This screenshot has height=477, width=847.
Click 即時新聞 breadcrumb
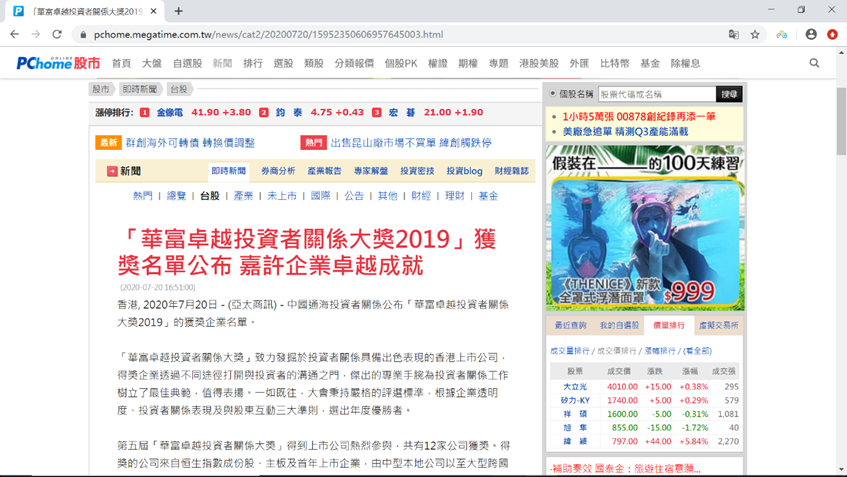pos(139,89)
